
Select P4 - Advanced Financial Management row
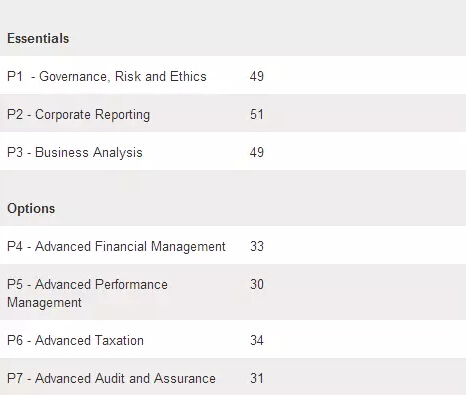pos(233,245)
